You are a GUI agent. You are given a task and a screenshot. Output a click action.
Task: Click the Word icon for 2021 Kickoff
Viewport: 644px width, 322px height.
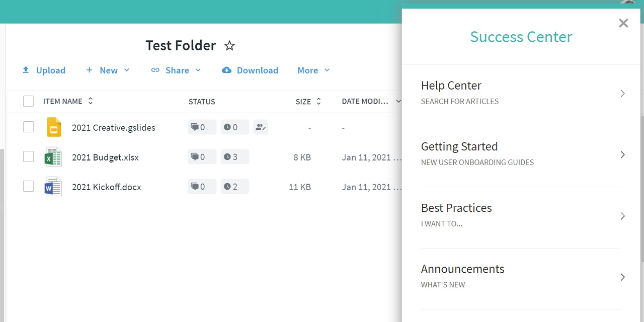tap(53, 187)
